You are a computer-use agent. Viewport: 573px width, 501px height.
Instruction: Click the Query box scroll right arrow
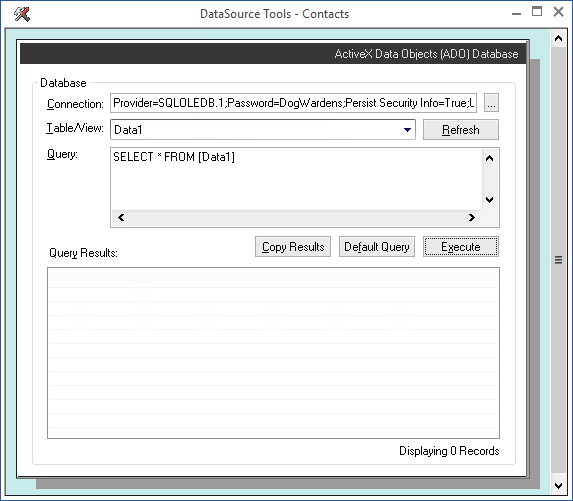click(471, 217)
